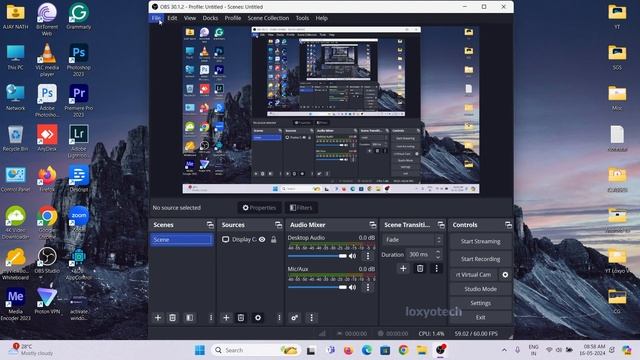Float the Scene Transitions dock panel
Viewport: 640px width, 360px height.
pyautogui.click(x=441, y=225)
